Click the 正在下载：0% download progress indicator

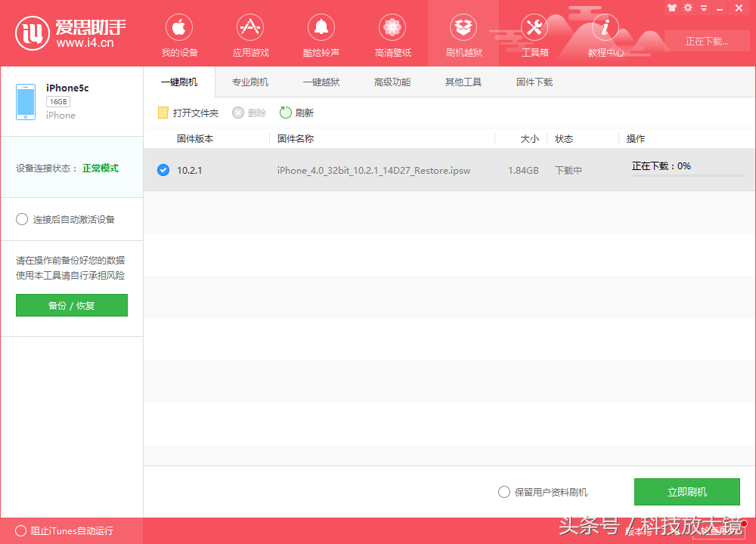click(661, 165)
